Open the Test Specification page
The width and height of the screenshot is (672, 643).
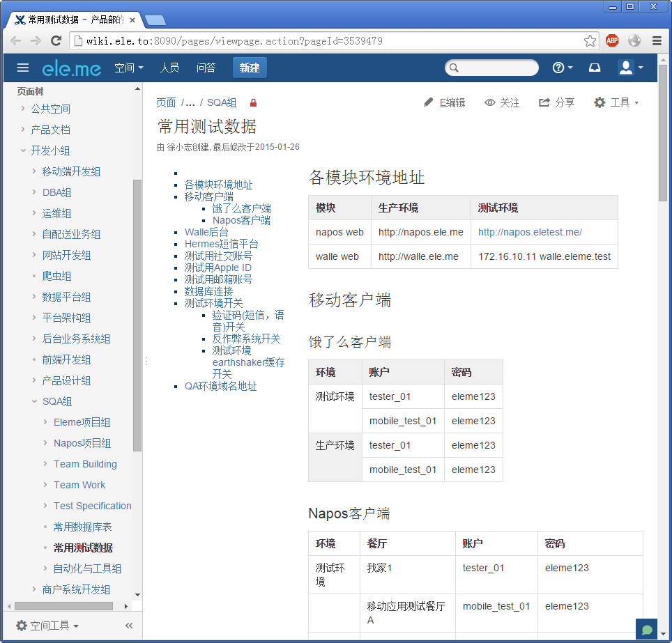[93, 506]
